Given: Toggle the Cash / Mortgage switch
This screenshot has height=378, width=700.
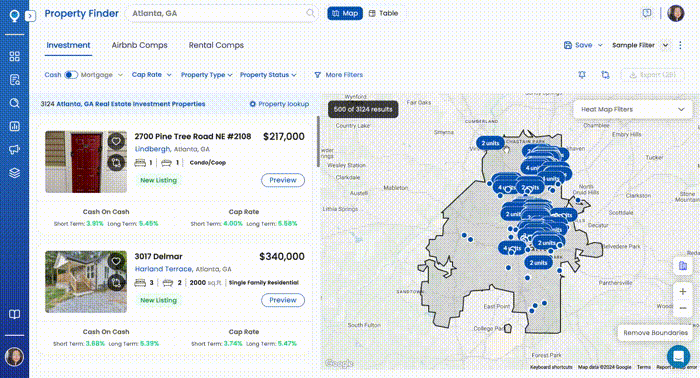Looking at the screenshot, I should [71, 75].
